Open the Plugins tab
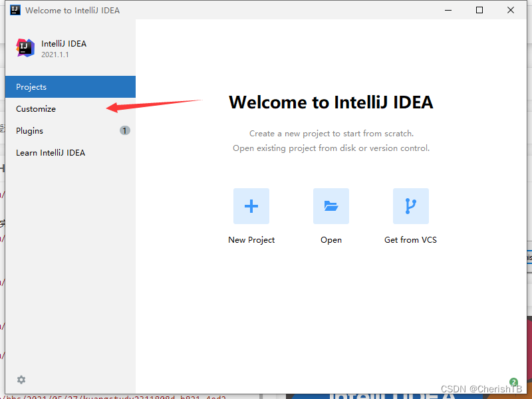This screenshot has height=399, width=532. pos(70,130)
